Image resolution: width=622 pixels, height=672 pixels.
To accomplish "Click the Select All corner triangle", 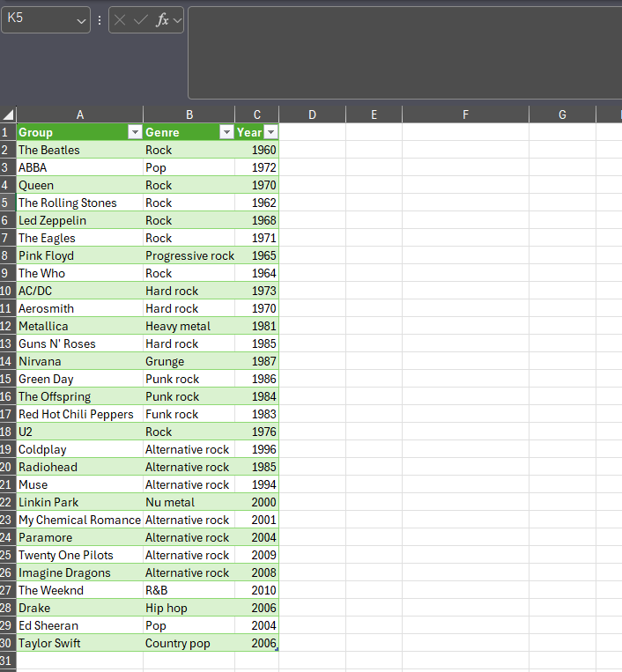I will pos(8,114).
